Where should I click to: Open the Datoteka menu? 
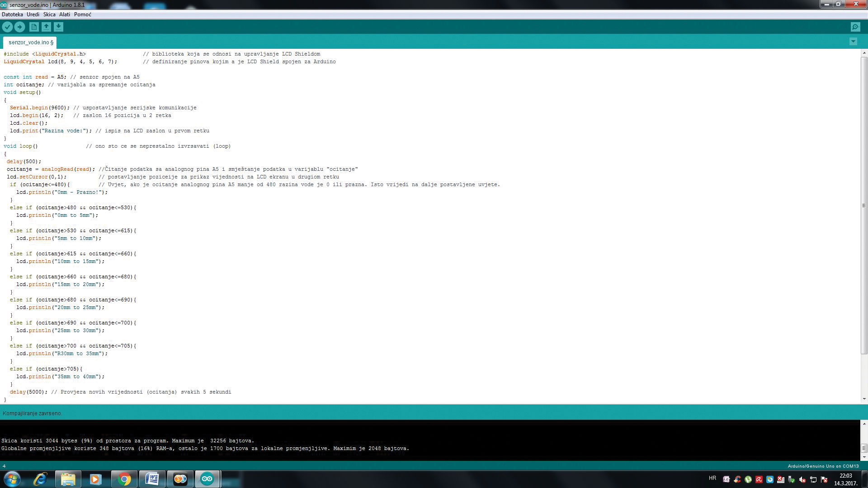click(12, 14)
